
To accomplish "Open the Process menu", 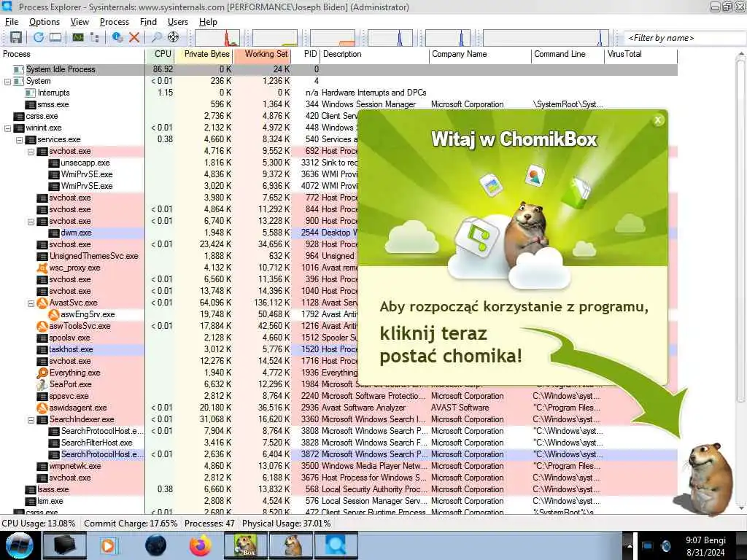I will click(115, 22).
